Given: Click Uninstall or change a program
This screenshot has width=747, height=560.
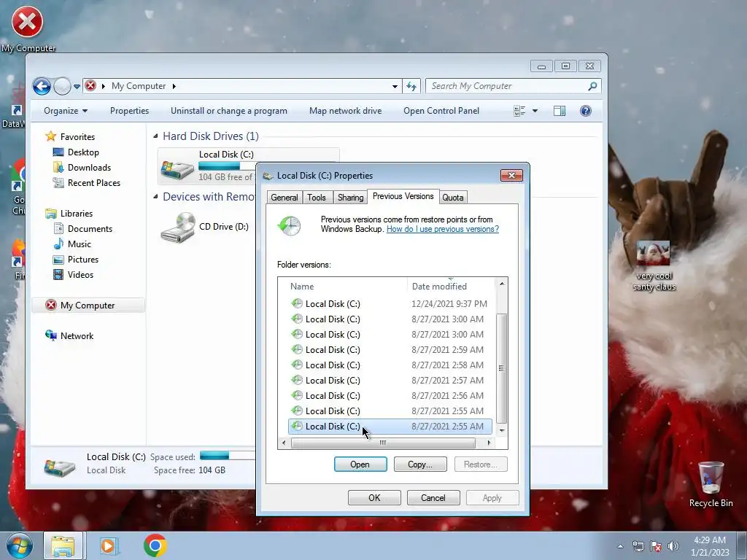Looking at the screenshot, I should [x=228, y=111].
